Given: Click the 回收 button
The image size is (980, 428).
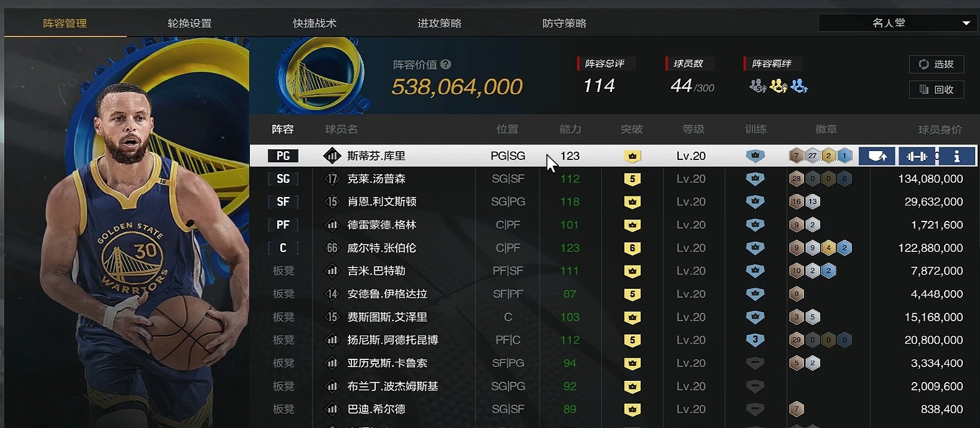Looking at the screenshot, I should pos(936,90).
